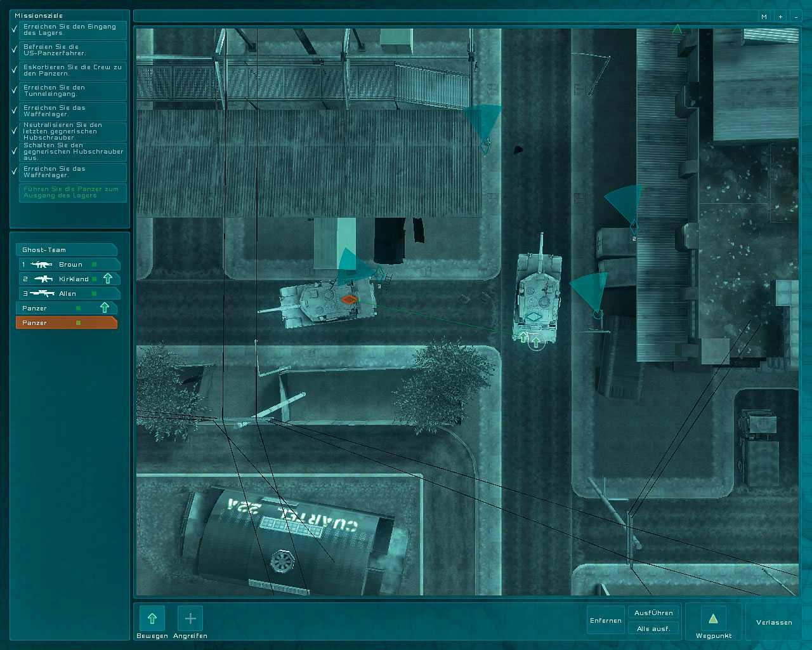Click Allen's green status indicator
This screenshot has width=812, height=650.
pyautogui.click(x=94, y=293)
